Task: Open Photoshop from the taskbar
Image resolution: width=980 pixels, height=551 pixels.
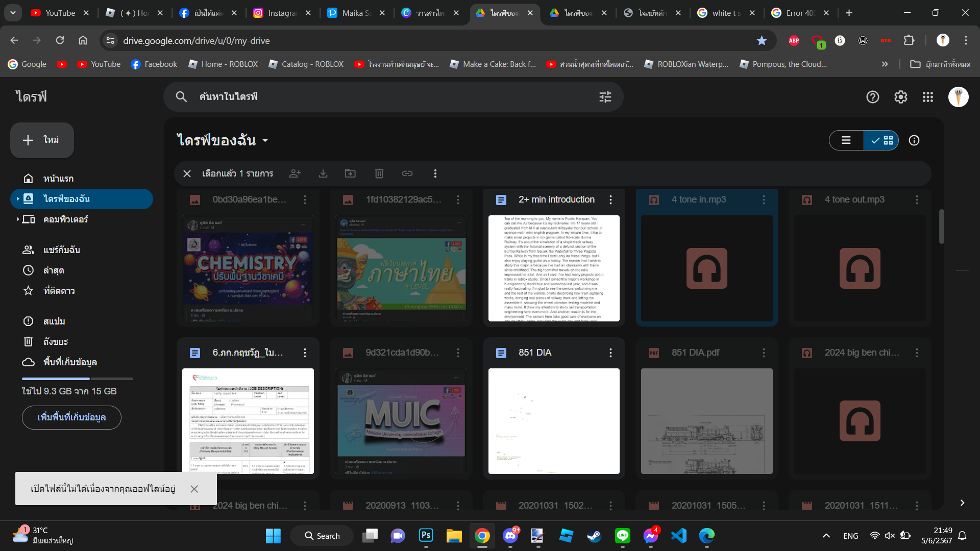Action: (x=426, y=536)
